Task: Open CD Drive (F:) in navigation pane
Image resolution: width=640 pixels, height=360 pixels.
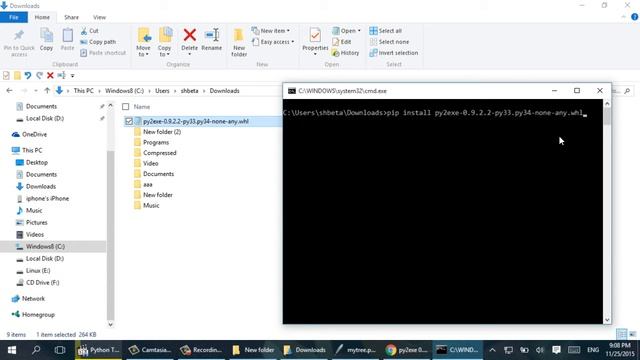Action: [x=42, y=282]
